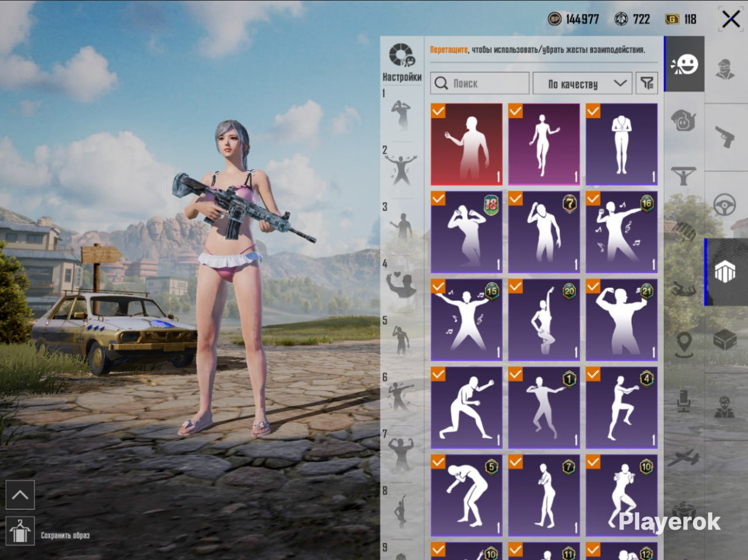The height and width of the screenshot is (560, 748).
Task: Select the emote with badge 1
Action: click(544, 407)
